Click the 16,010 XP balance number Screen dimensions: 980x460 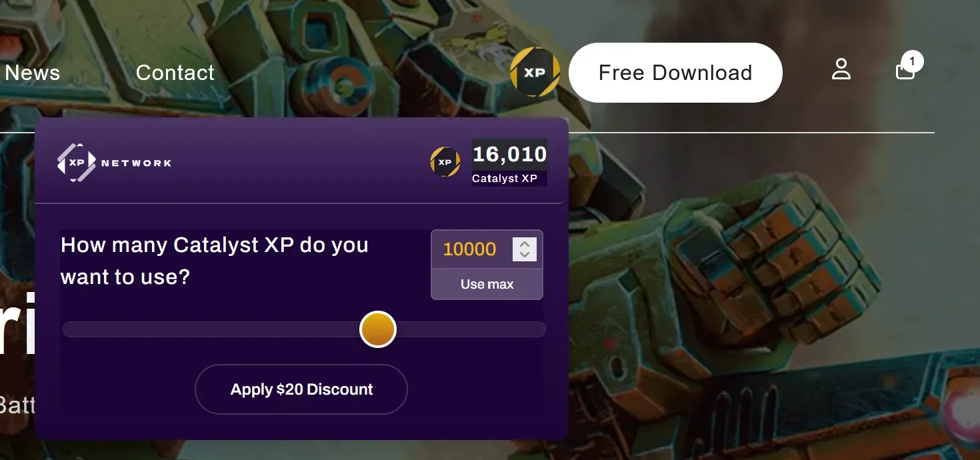coord(510,155)
